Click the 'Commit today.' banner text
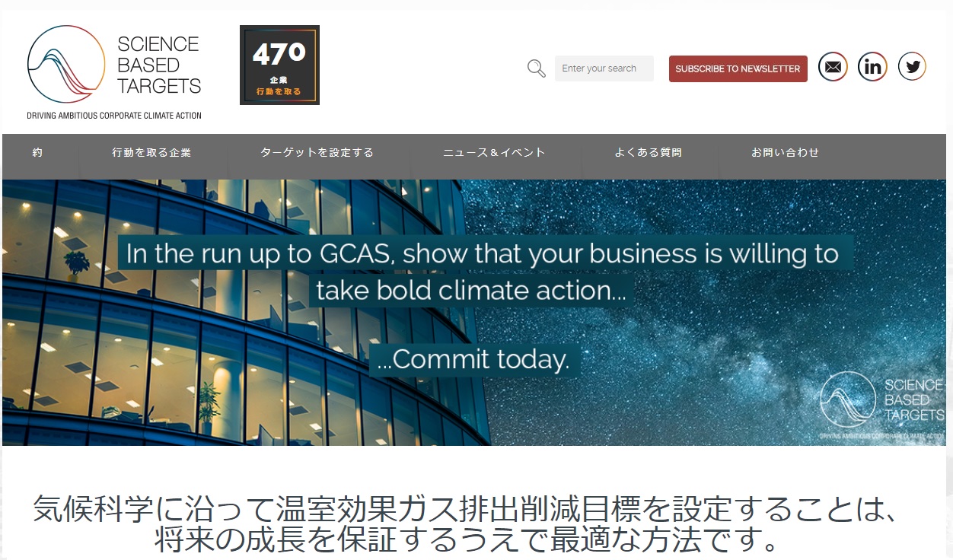This screenshot has width=953, height=560. (473, 359)
